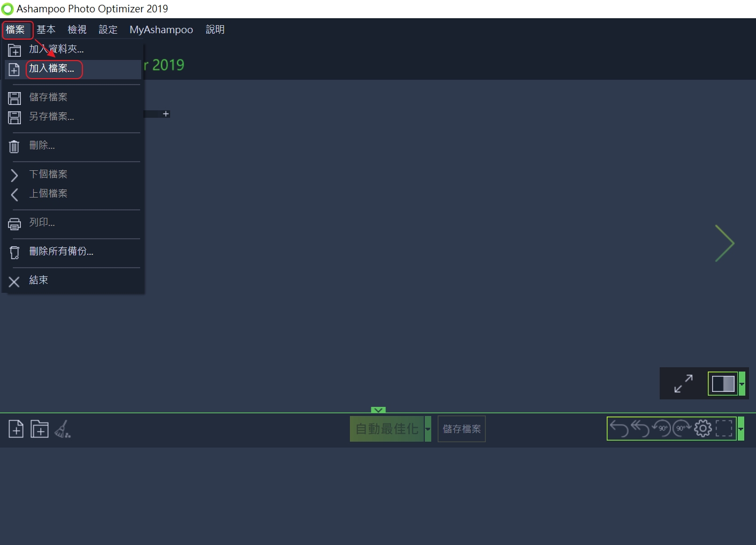This screenshot has height=545, width=756.
Task: Select 刪除... menu entry
Action: (73, 146)
